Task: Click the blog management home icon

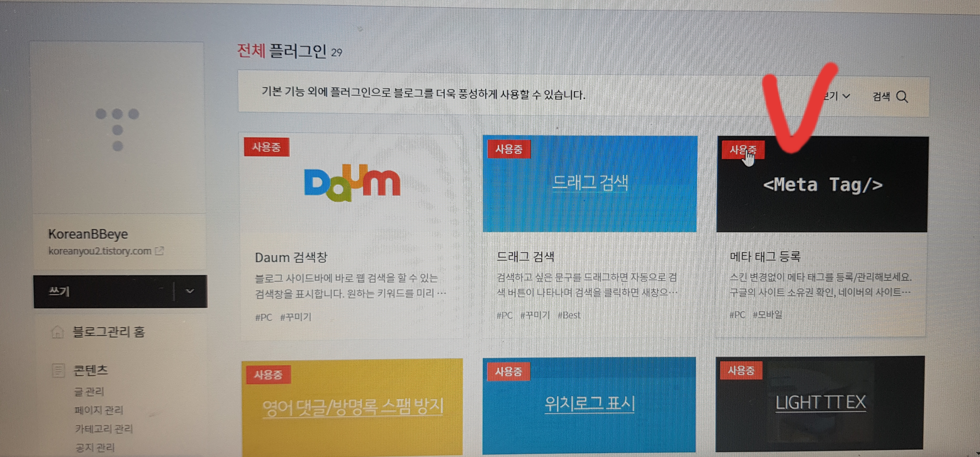Action: [x=57, y=332]
